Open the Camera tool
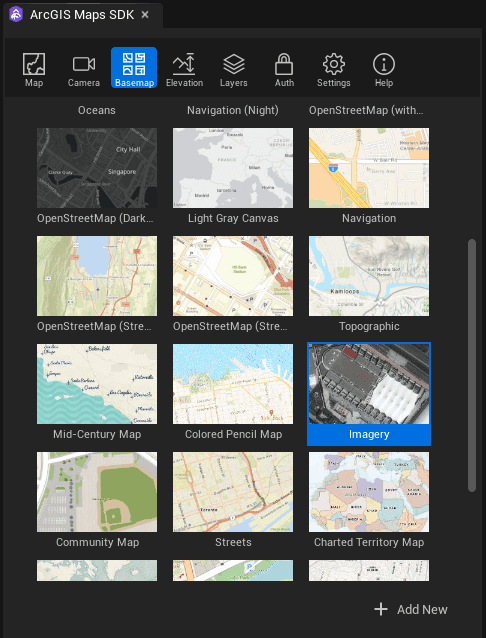486x638 pixels. 83,69
